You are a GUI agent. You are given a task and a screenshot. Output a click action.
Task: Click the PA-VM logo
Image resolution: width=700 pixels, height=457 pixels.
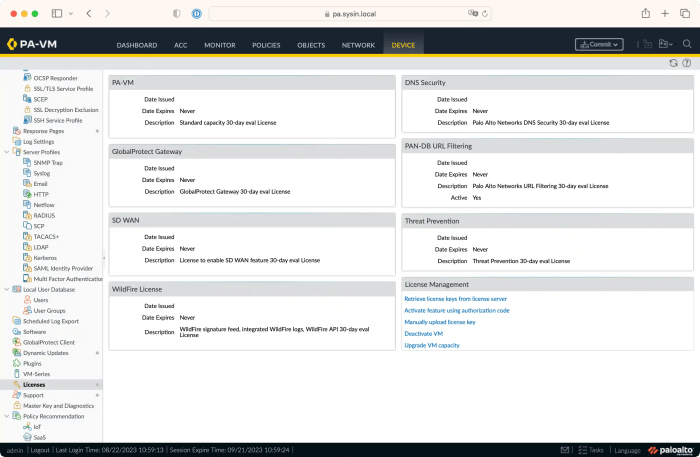click(32, 44)
